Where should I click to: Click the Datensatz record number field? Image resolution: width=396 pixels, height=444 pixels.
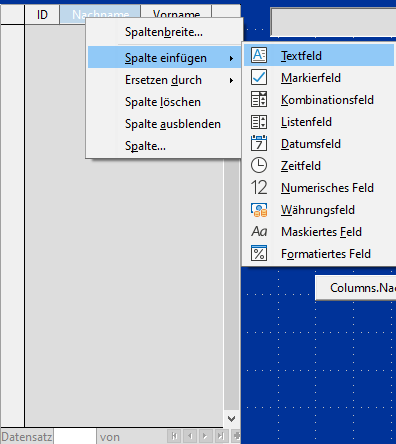tap(75, 437)
